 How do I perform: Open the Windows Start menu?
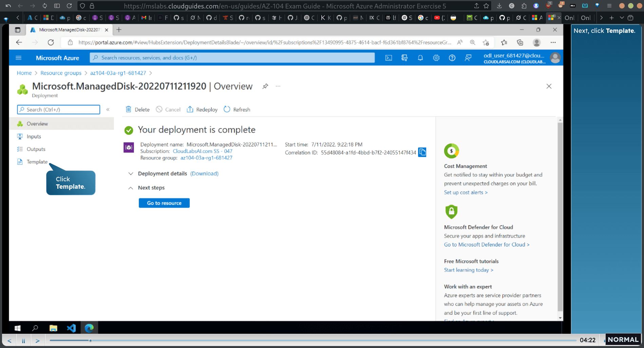18,328
